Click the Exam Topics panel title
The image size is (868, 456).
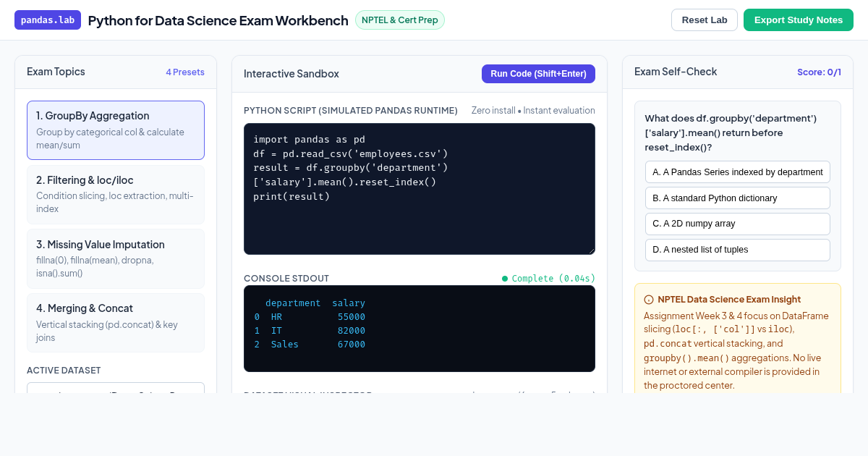[56, 72]
